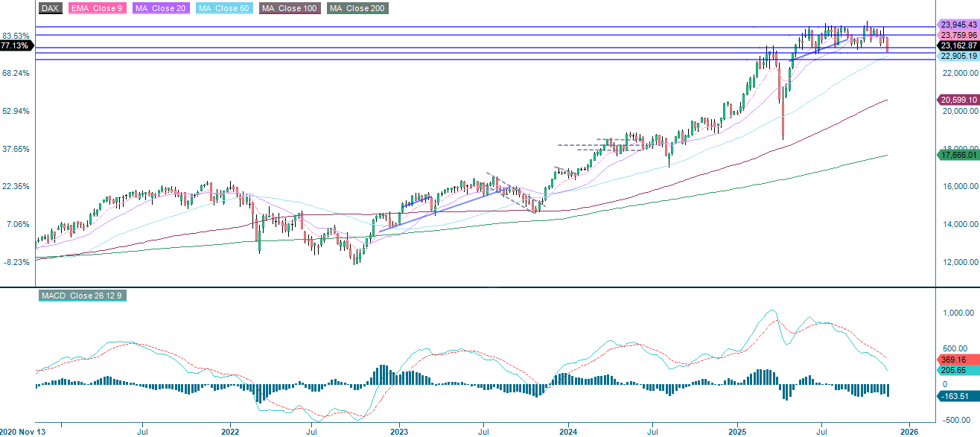
Task: Click the 22,905.19 support price tag
Action: 958,55
